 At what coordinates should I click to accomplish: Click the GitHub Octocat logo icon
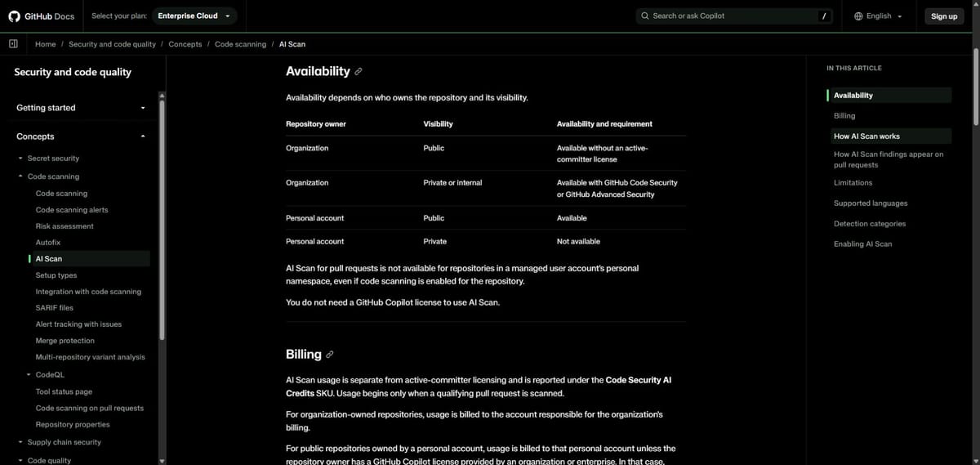coord(14,16)
